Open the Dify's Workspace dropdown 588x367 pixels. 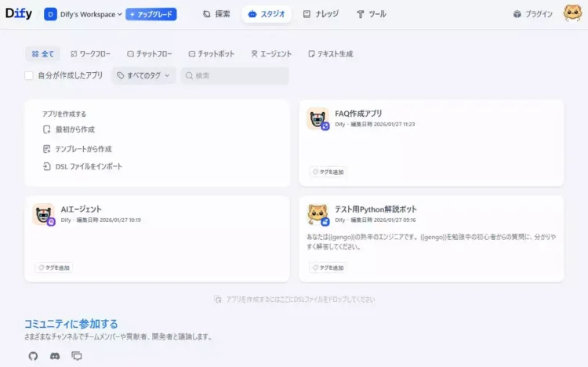tap(83, 14)
